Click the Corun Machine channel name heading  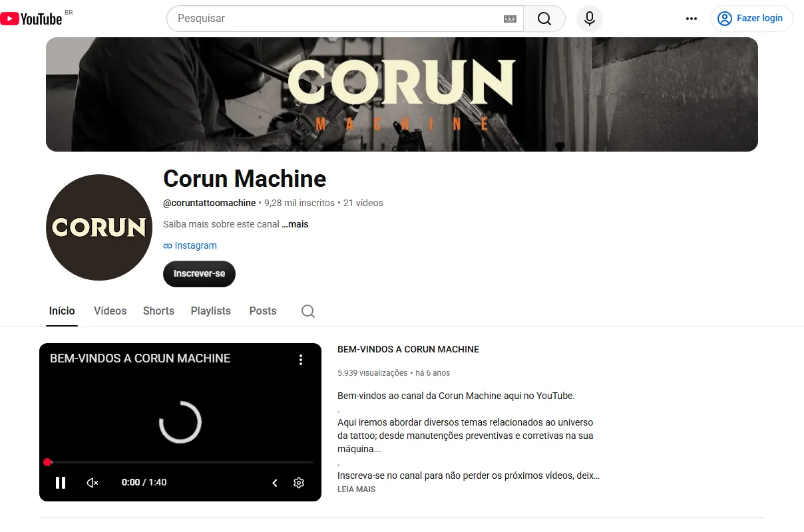(245, 178)
